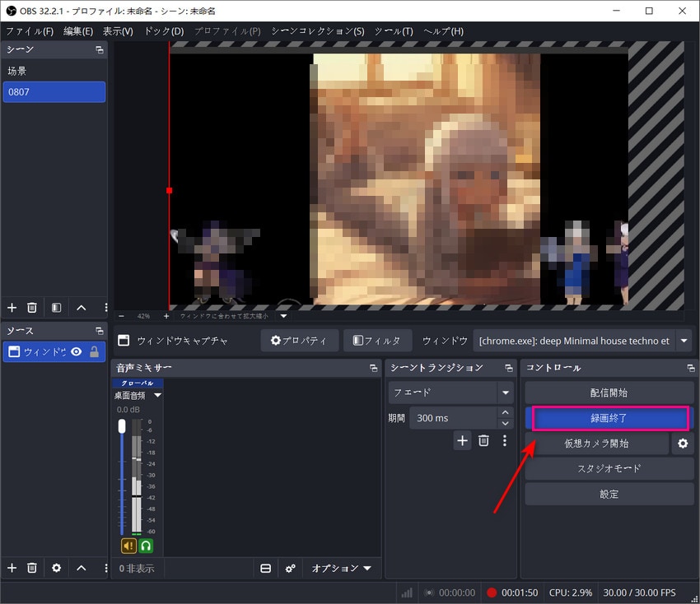700x604 pixels.
Task: Open more options dots in the ソース panel
Action: tap(105, 568)
